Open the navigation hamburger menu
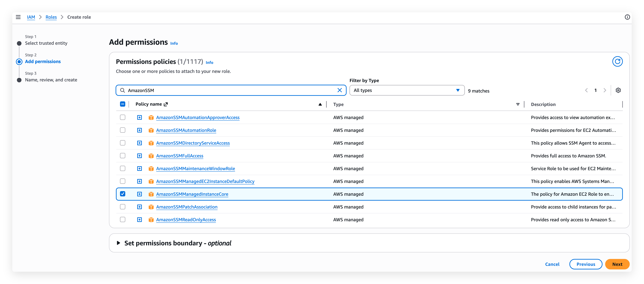Screen dimensions: 644x284 click(x=18, y=17)
